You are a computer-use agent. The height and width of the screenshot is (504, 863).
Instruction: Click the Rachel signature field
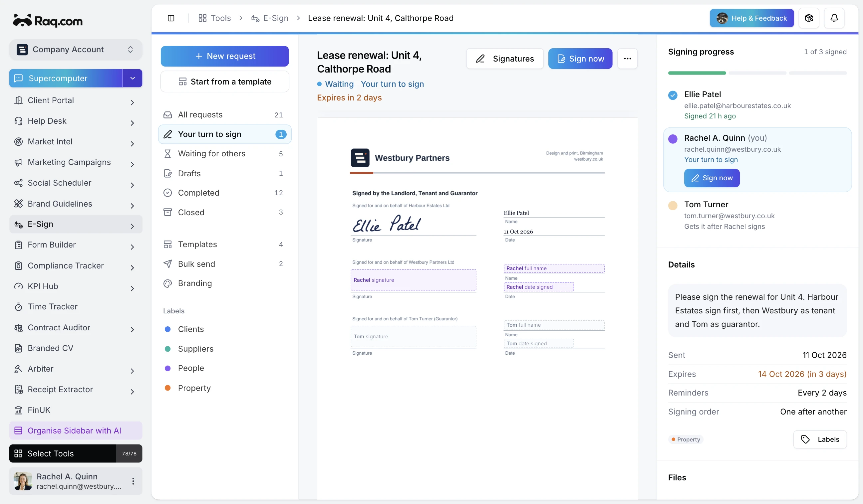tap(413, 280)
